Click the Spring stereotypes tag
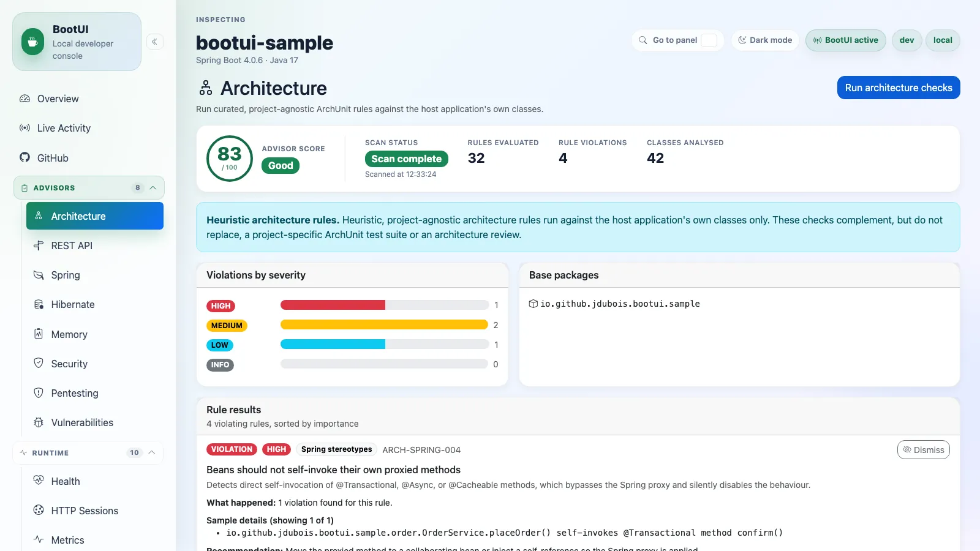This screenshot has width=980, height=551. pos(336,449)
